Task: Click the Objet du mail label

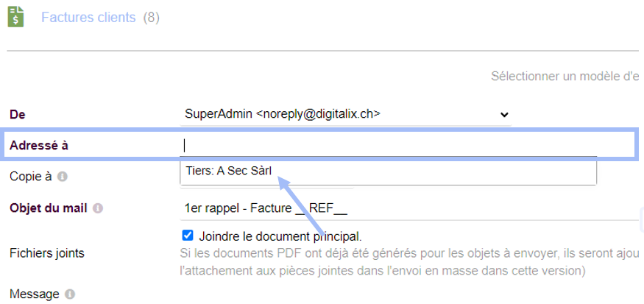Action: pos(49,208)
